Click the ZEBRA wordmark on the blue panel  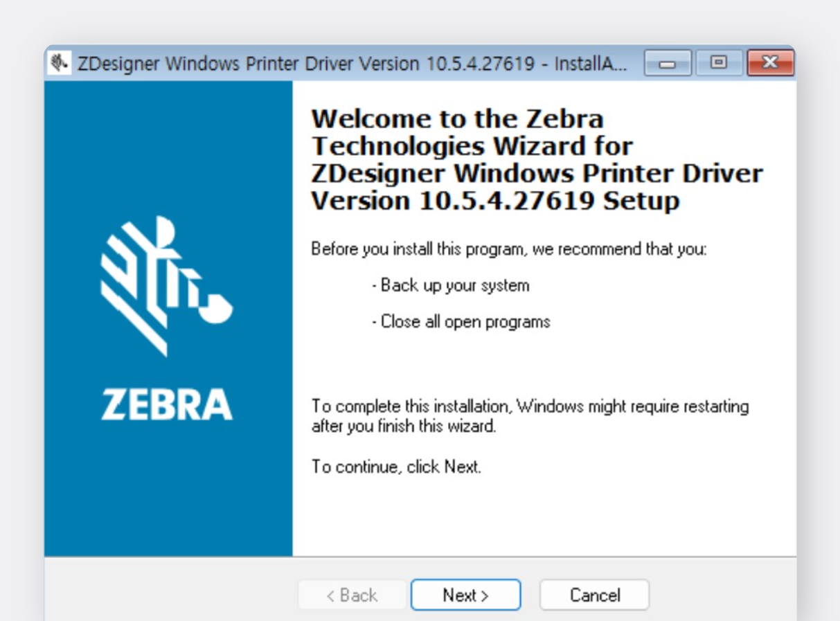167,404
